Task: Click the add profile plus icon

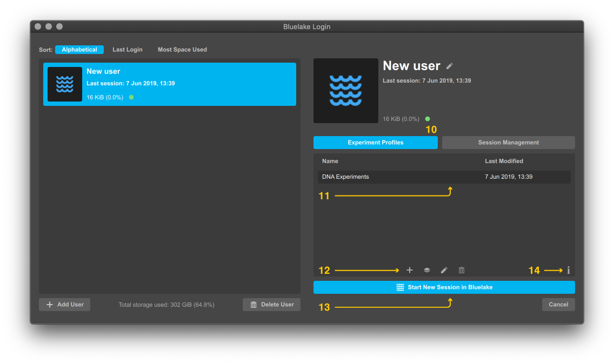Action: [x=410, y=270]
